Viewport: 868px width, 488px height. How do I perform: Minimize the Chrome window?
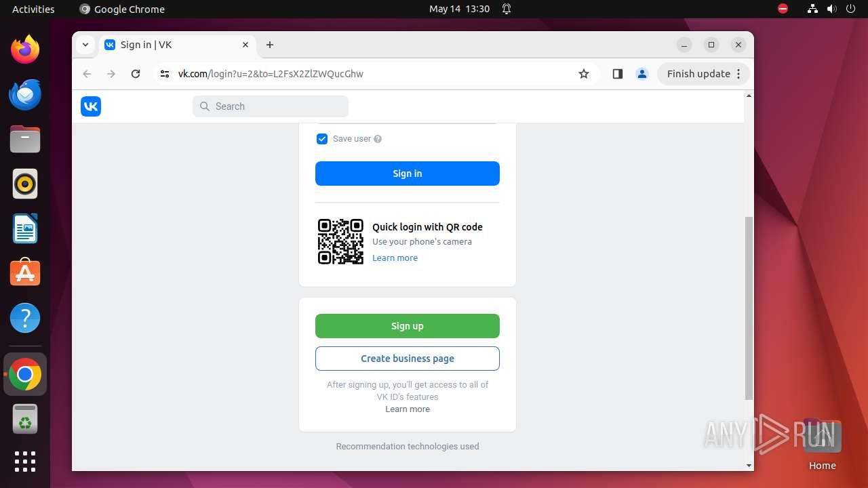pos(684,45)
